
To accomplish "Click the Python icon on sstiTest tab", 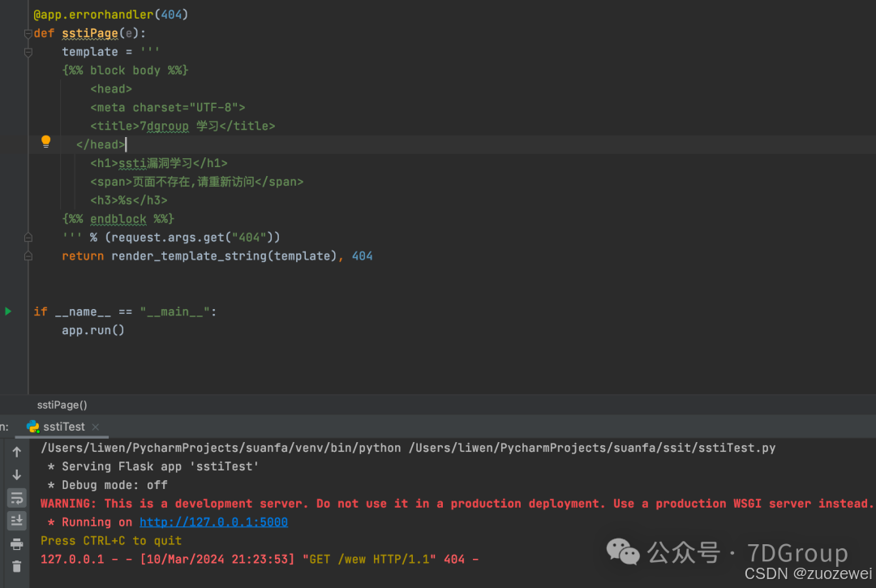I will (33, 427).
